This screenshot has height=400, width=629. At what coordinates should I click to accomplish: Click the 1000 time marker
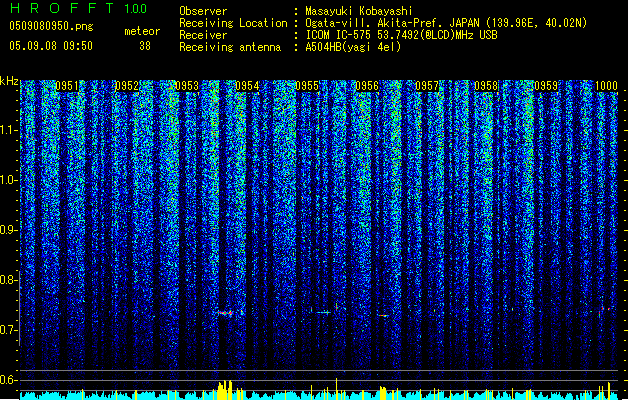(606, 86)
